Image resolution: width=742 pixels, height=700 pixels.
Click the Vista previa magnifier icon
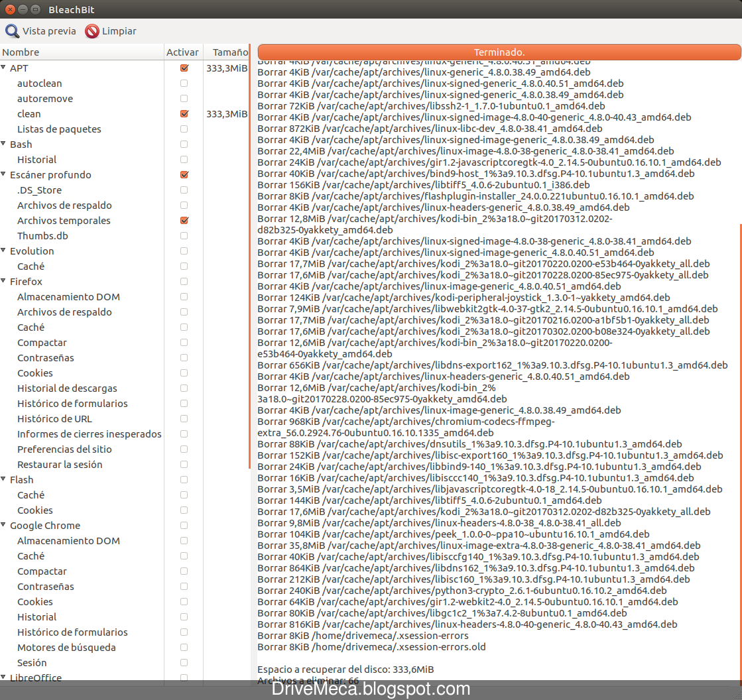pos(12,30)
